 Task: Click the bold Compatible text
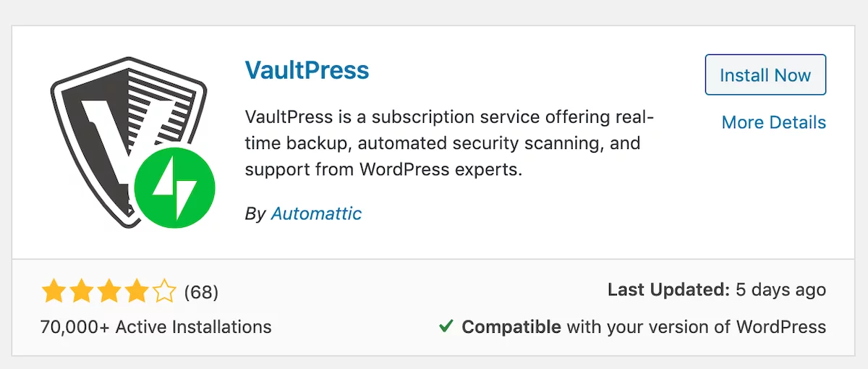tap(511, 327)
